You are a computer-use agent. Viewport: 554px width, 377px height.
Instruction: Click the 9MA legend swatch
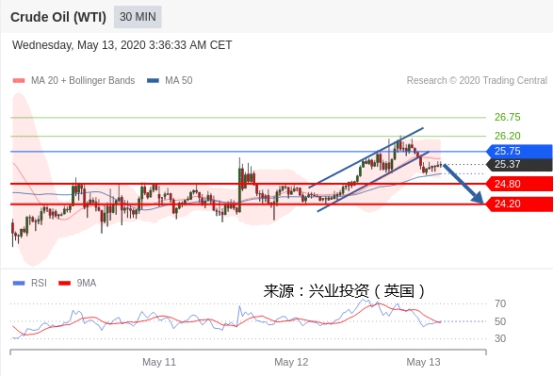65,283
